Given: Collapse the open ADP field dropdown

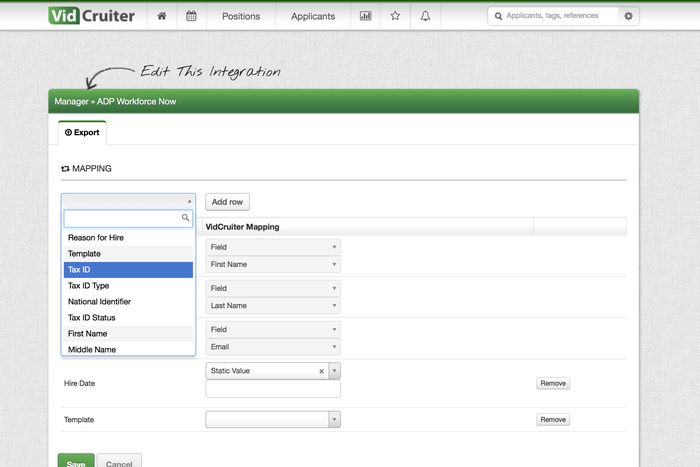Looking at the screenshot, I should tap(128, 201).
